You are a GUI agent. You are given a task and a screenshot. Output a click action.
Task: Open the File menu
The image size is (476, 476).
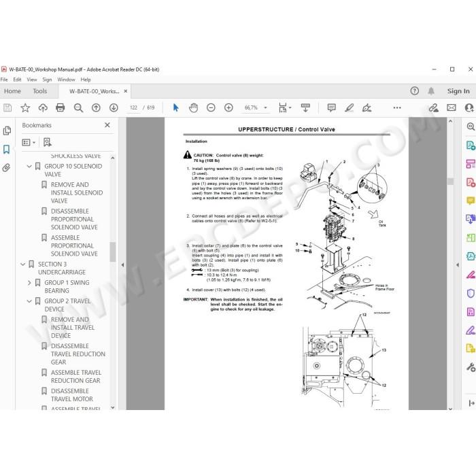tap(4, 80)
